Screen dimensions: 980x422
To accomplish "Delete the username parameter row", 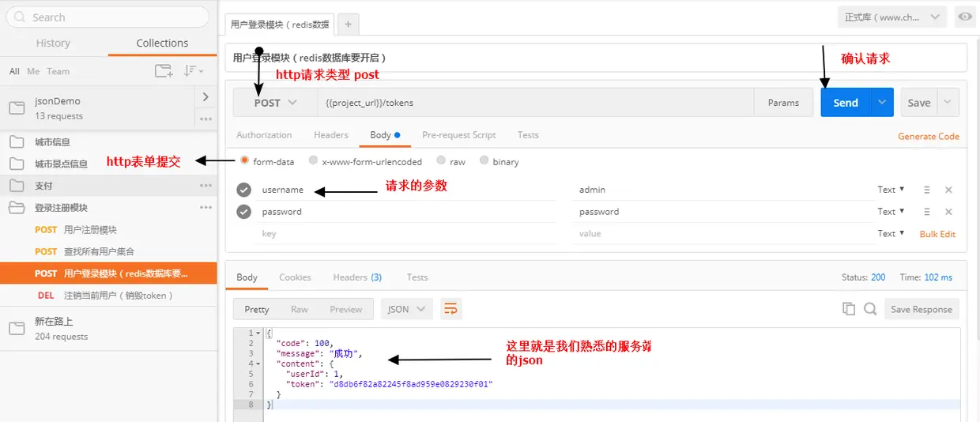I will click(x=948, y=190).
